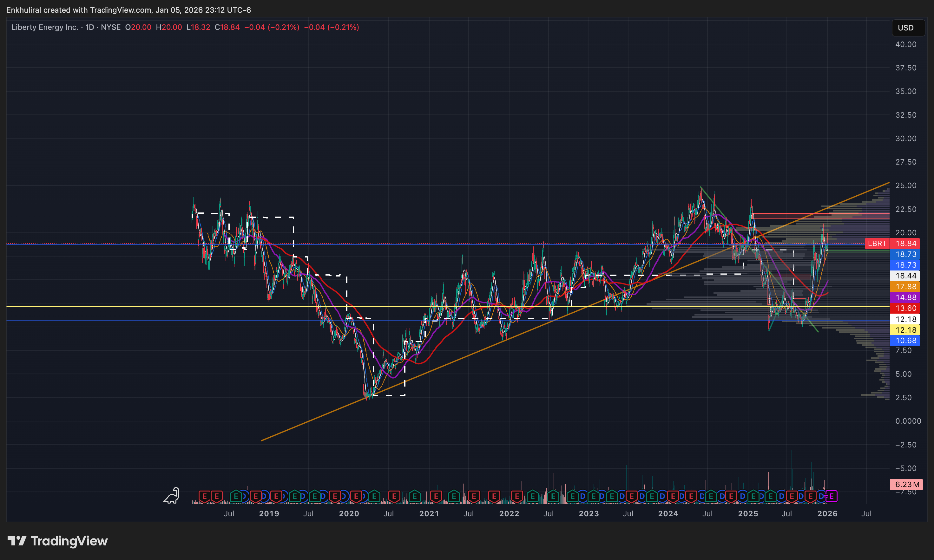This screenshot has height=560, width=934.
Task: Click the first red E earnings marker
Action: point(204,496)
